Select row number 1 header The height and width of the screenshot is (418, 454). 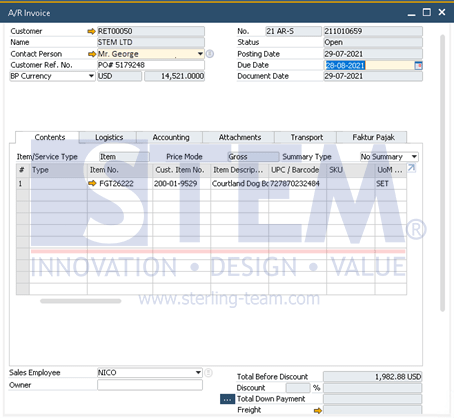tap(23, 184)
